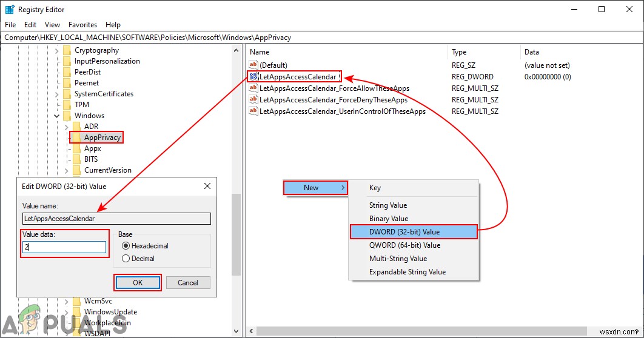Click the registry path address bar
The height and width of the screenshot is (338, 644).
[321, 38]
